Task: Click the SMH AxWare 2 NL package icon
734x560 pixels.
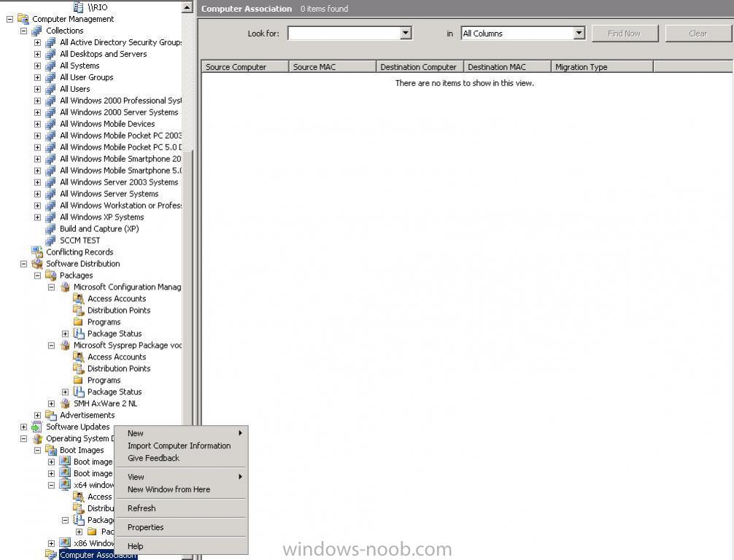Action: [65, 404]
